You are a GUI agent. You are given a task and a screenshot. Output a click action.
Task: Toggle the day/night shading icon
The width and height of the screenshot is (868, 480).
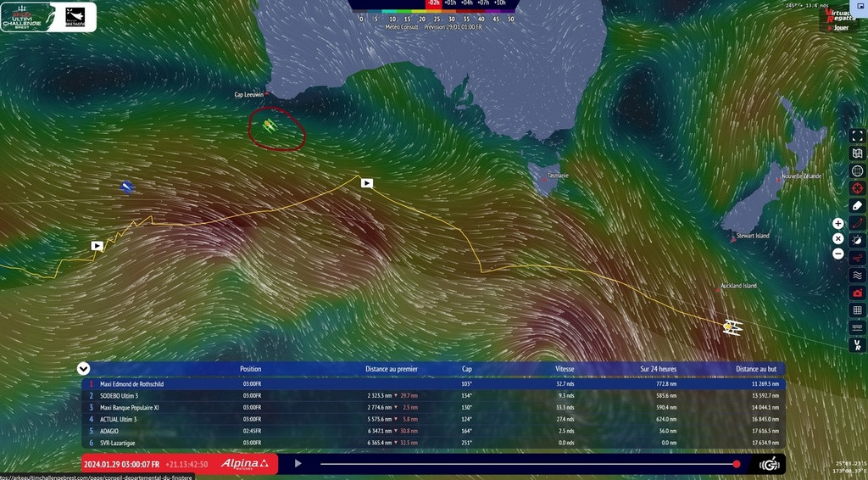[857, 240]
